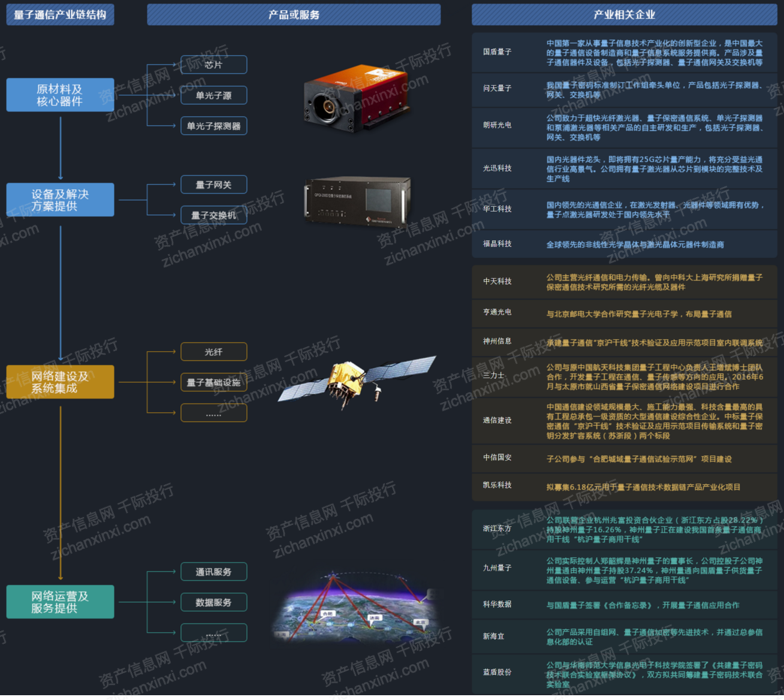Click the 国盾量子 company row

pyautogui.click(x=625, y=52)
